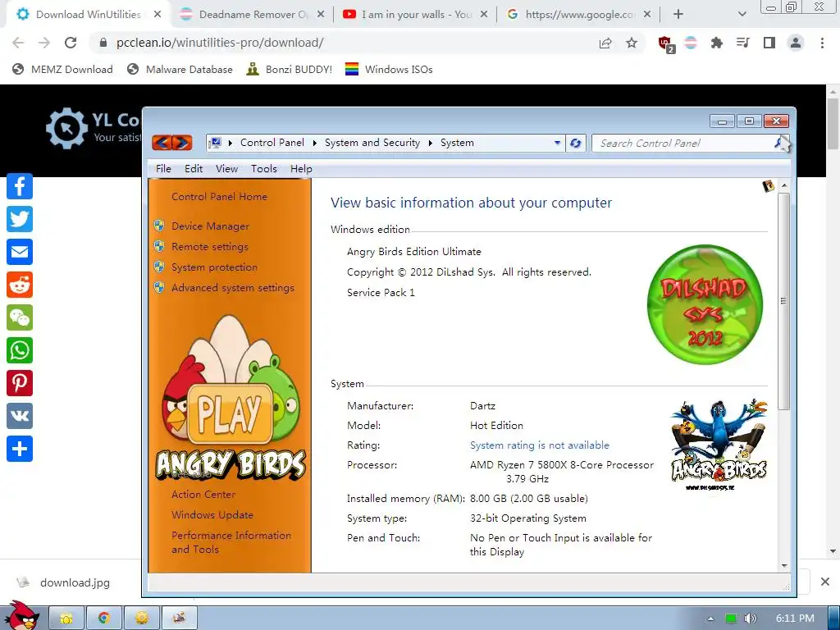Open Advanced system settings

(x=232, y=288)
